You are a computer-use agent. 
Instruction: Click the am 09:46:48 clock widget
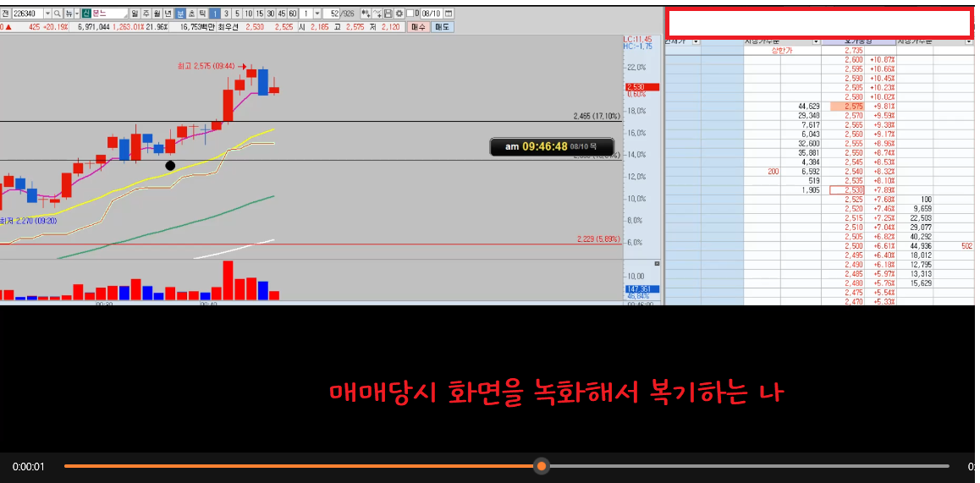click(552, 147)
